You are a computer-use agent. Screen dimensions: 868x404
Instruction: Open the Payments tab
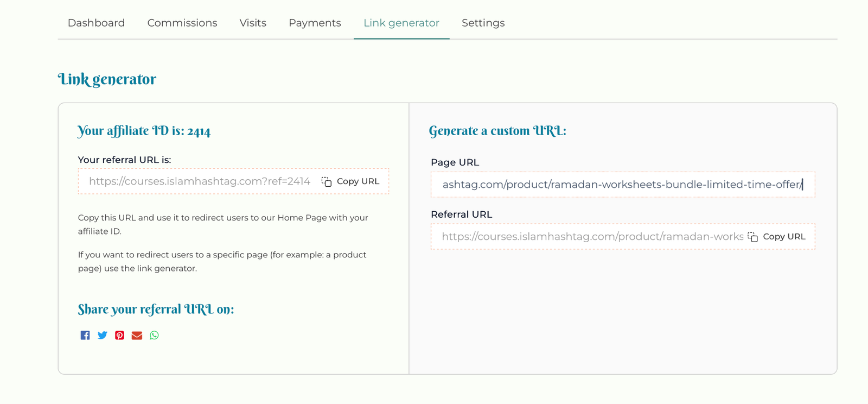pos(315,23)
